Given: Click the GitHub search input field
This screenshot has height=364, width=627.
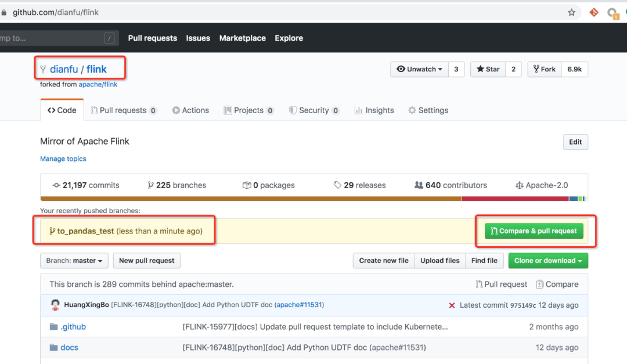Looking at the screenshot, I should [x=52, y=38].
